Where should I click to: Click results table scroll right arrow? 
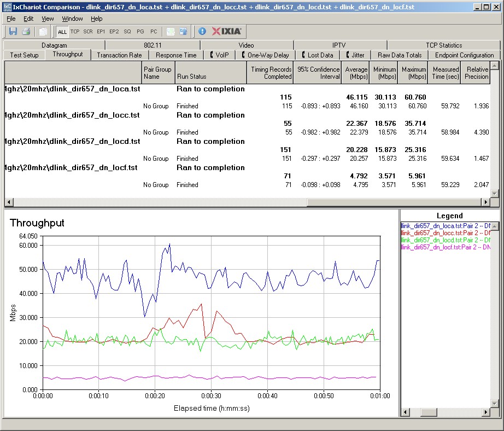pyautogui.click(x=485, y=202)
